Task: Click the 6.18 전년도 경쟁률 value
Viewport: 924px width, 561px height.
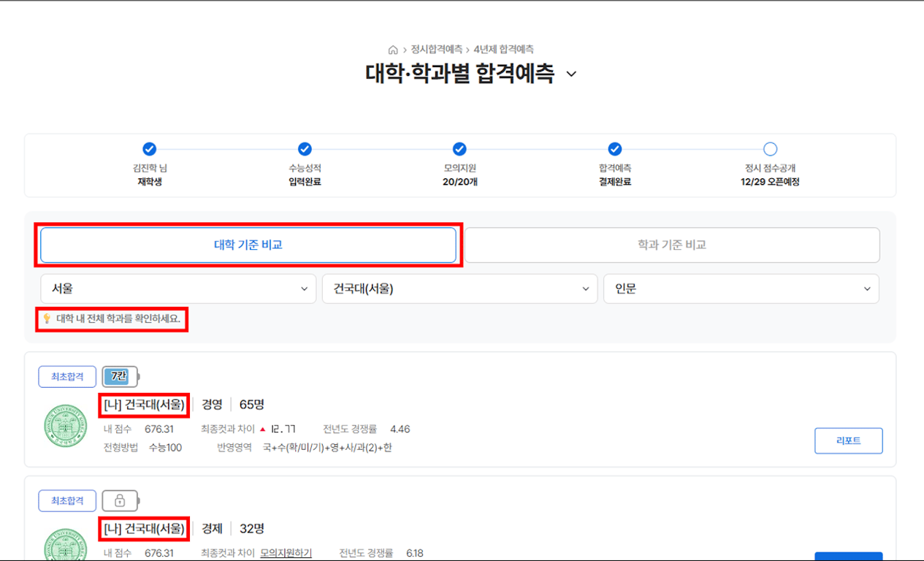Action: (x=415, y=553)
